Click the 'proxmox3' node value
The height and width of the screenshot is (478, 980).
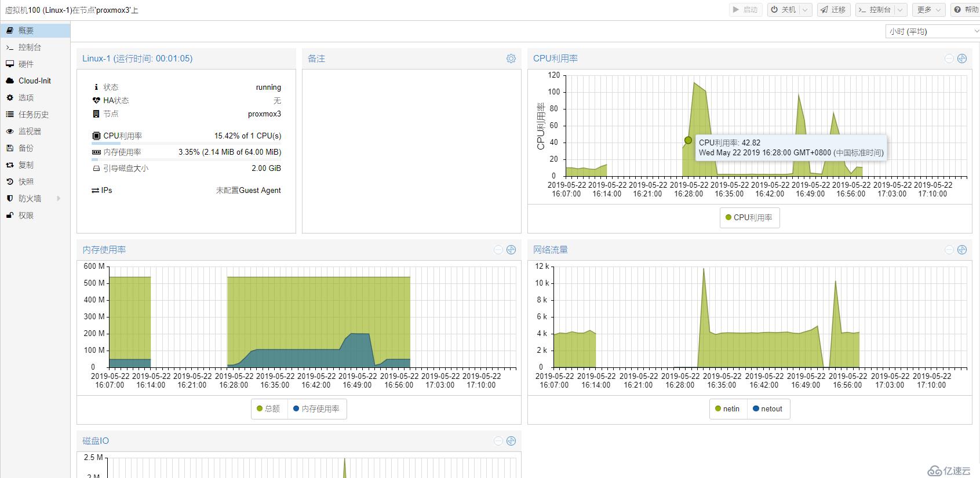pos(264,114)
